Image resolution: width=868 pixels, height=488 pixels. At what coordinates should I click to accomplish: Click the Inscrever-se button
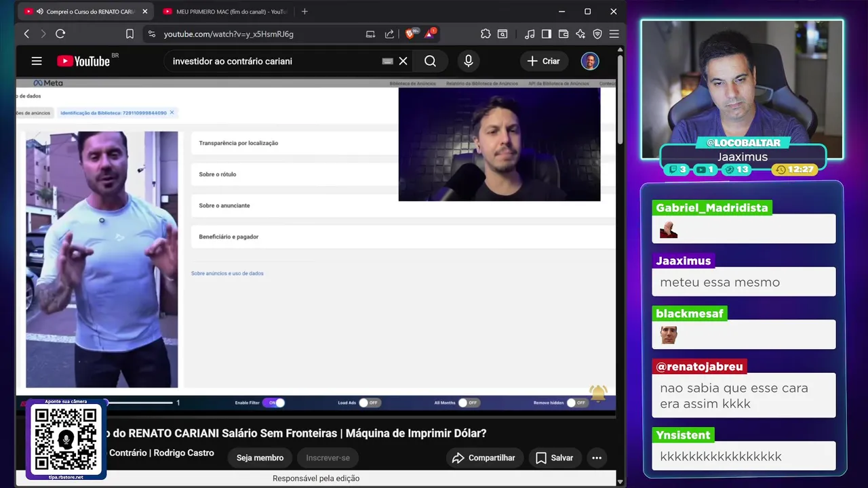click(328, 458)
